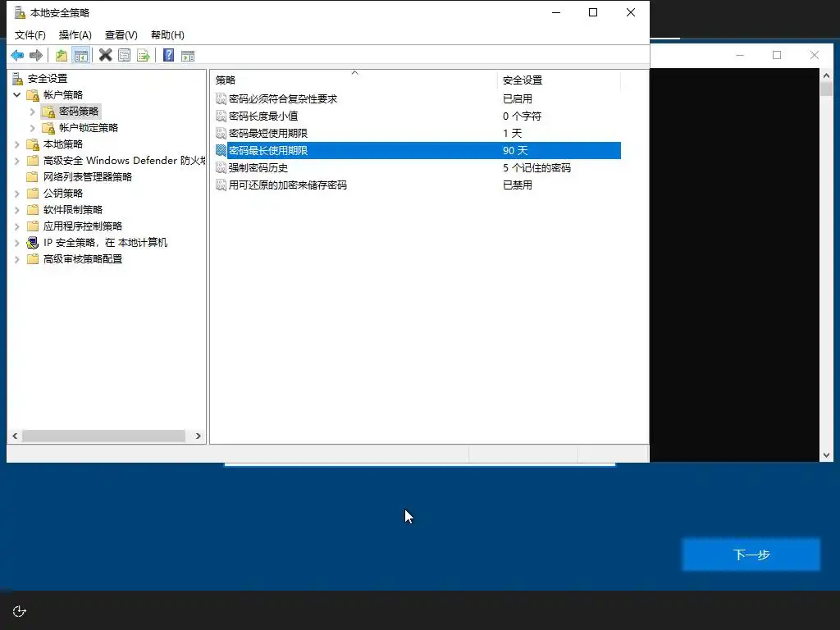Viewport: 840px width, 630px height.
Task: Expand the 密码策略 tree node arrow
Action: click(32, 112)
